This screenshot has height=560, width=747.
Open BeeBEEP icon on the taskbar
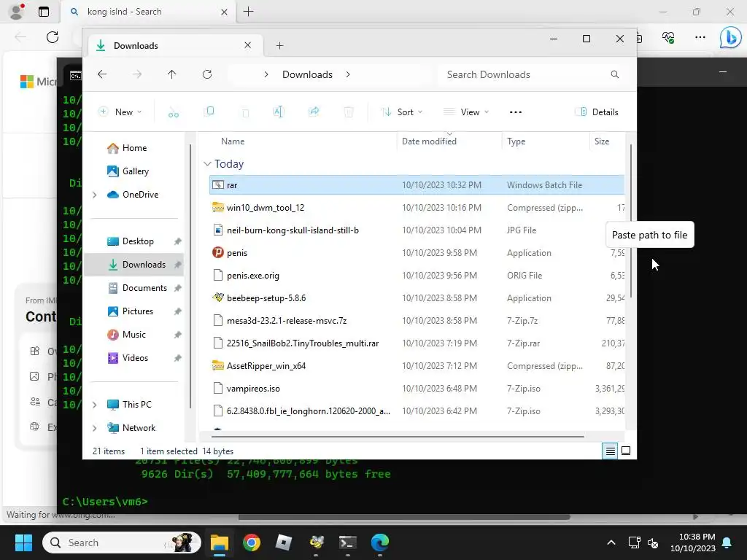point(316,542)
